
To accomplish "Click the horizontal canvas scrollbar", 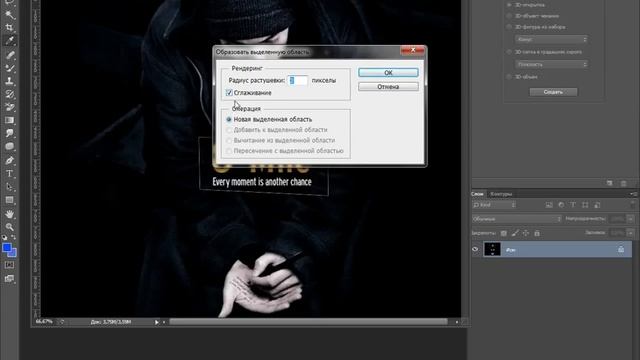I will pyautogui.click(x=309, y=322).
